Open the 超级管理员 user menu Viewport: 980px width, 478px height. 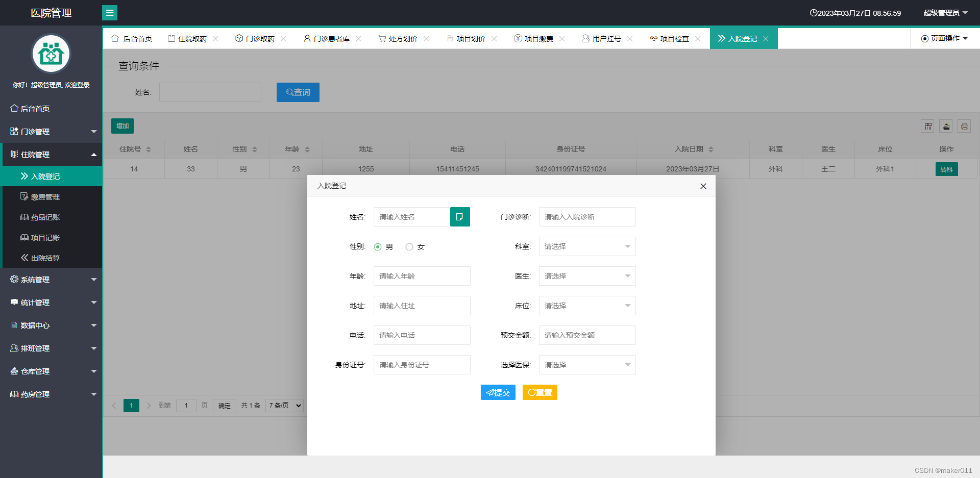946,13
